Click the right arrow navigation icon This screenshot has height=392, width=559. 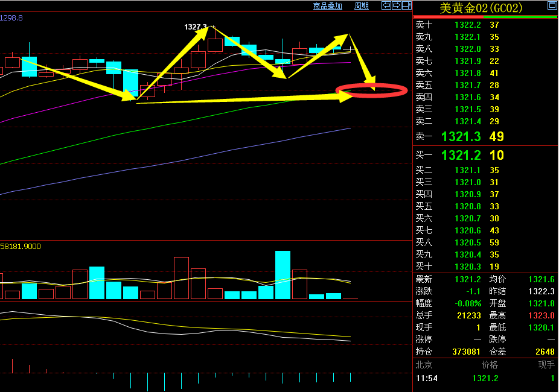pos(397,5)
